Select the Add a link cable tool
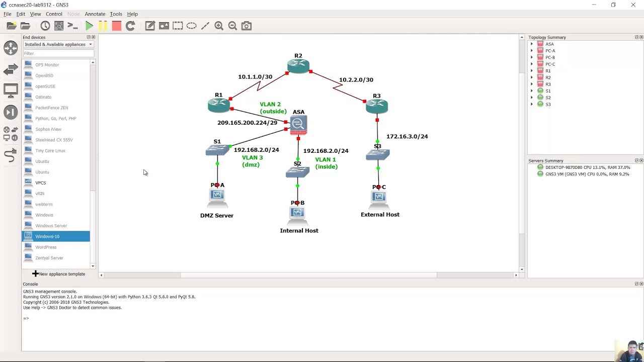Screen dimensions: 644x362 11,156
